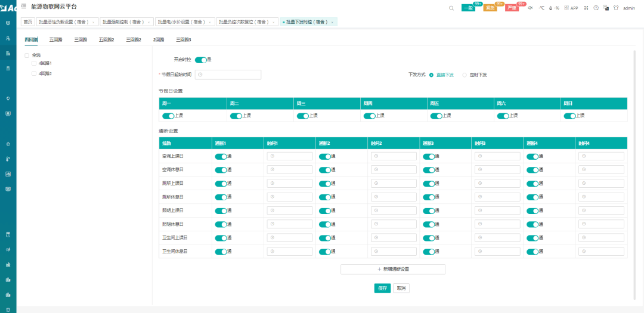Close the 批量强制控制（宿舍）tab
This screenshot has height=313, width=644.
(150, 22)
